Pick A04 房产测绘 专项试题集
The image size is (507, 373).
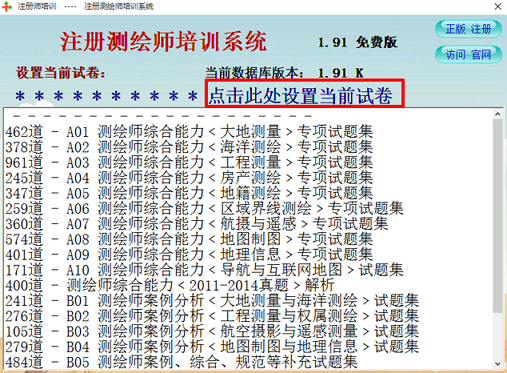pos(189,178)
